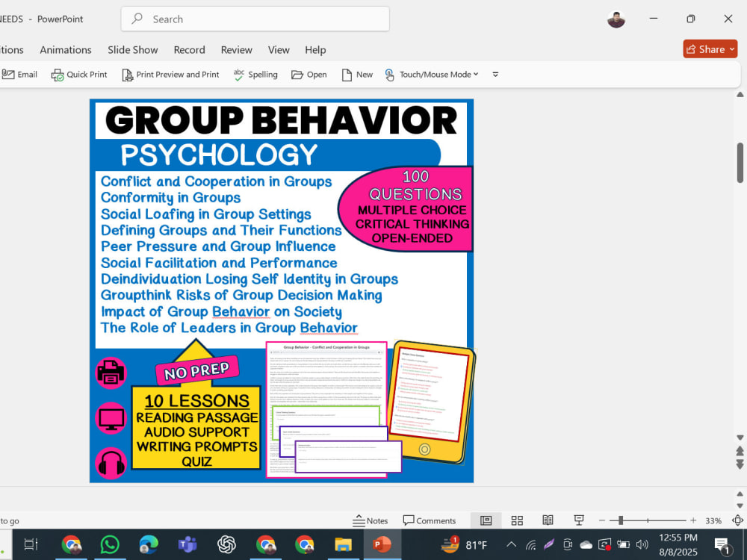Select the NO PREP label

coord(196,371)
